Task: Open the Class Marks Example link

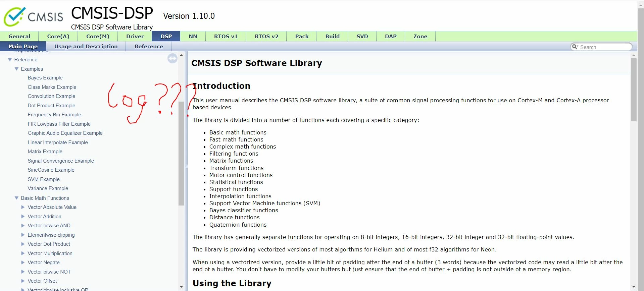Action: pos(52,87)
